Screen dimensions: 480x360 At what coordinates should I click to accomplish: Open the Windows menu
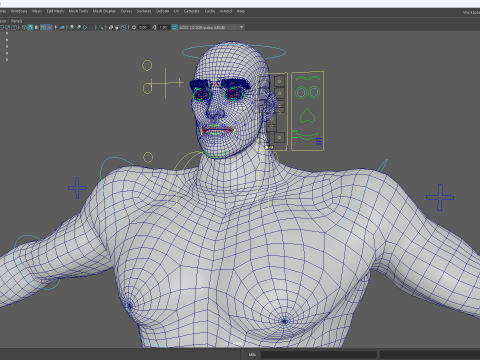pos(19,11)
